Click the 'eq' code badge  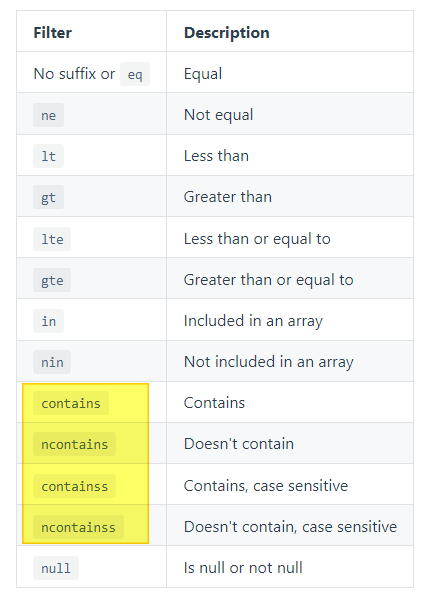(135, 74)
